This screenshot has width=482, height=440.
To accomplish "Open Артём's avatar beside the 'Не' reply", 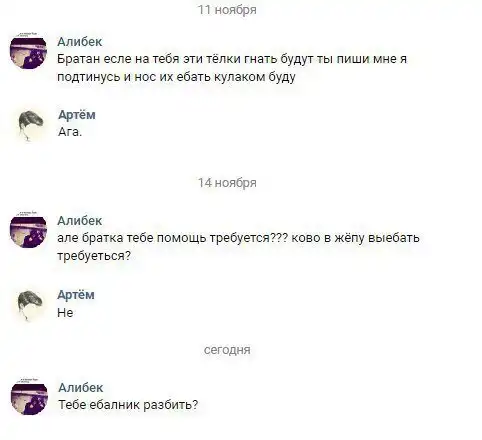I will pos(29,305).
